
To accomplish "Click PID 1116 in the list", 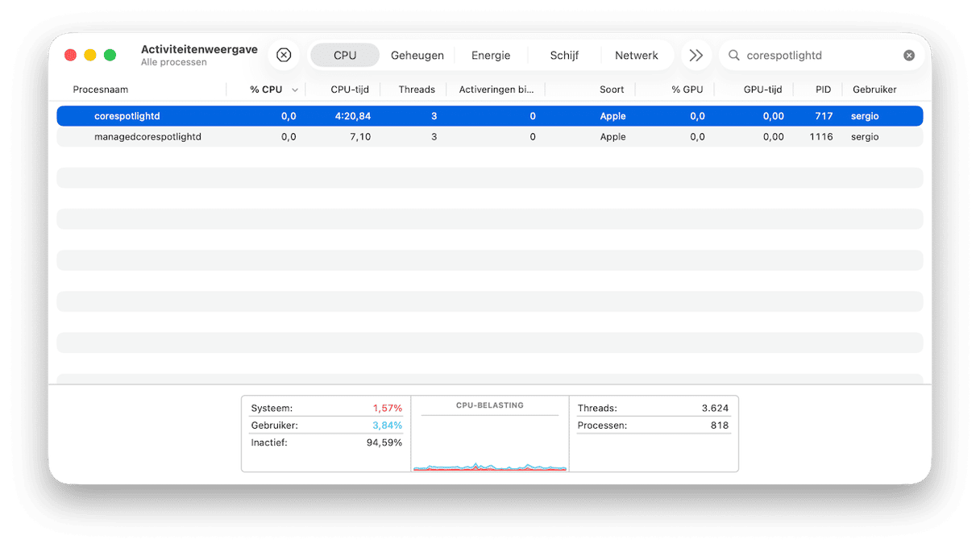I will point(821,137).
